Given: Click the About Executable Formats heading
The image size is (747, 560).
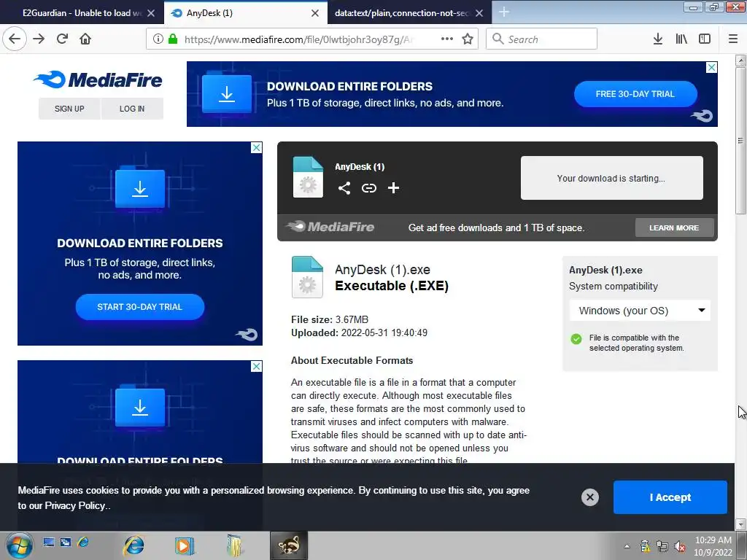Looking at the screenshot, I should [x=352, y=360].
